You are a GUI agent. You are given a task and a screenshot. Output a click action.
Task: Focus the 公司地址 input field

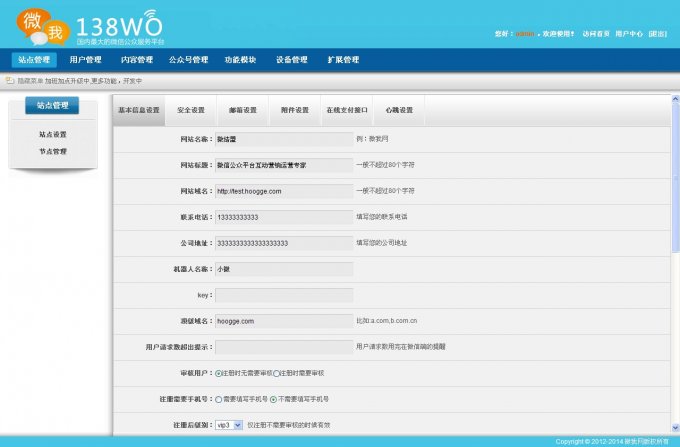(x=284, y=243)
